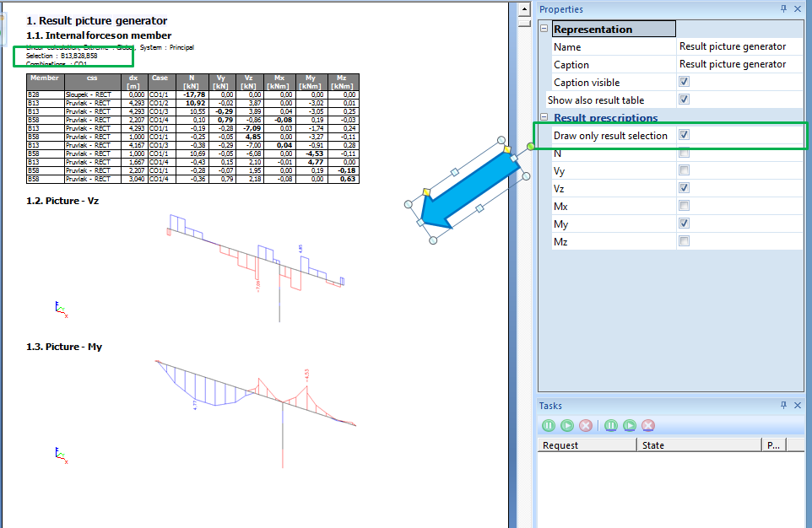
Task: Collapse the Result prescriptions group
Action: click(544, 117)
